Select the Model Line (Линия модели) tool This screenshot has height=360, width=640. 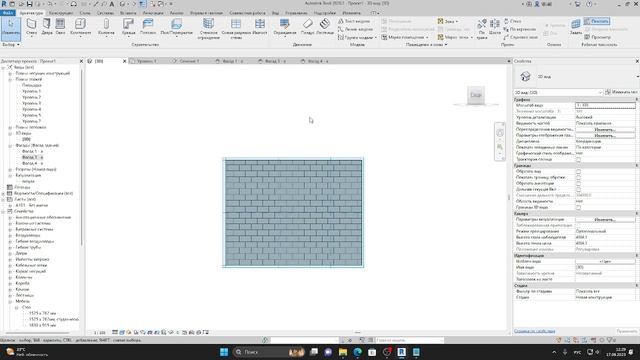coord(355,29)
